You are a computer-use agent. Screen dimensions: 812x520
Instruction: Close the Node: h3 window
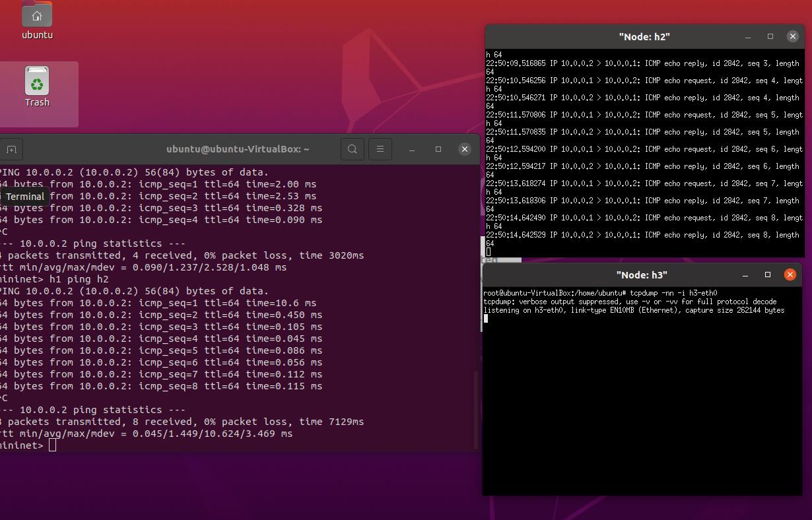point(790,275)
